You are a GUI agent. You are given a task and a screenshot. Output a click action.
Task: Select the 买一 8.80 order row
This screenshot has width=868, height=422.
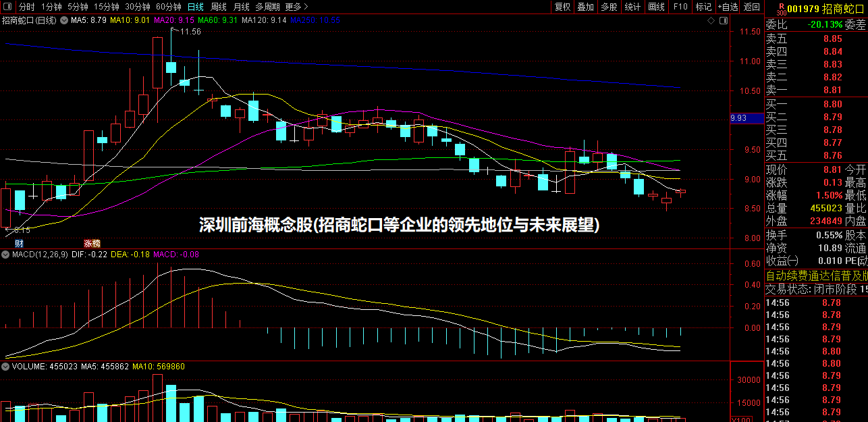click(815, 104)
